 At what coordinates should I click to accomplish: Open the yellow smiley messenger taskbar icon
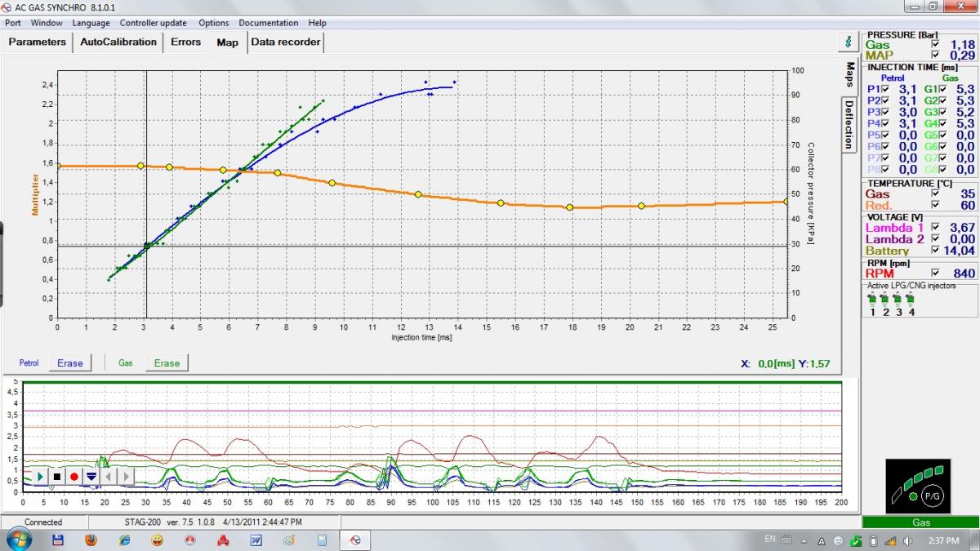click(x=157, y=540)
